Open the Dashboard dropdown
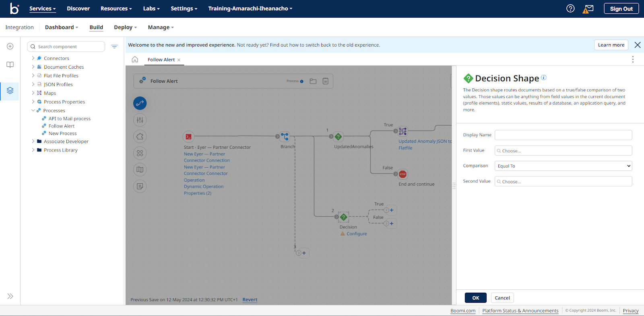644x316 pixels. [x=62, y=27]
